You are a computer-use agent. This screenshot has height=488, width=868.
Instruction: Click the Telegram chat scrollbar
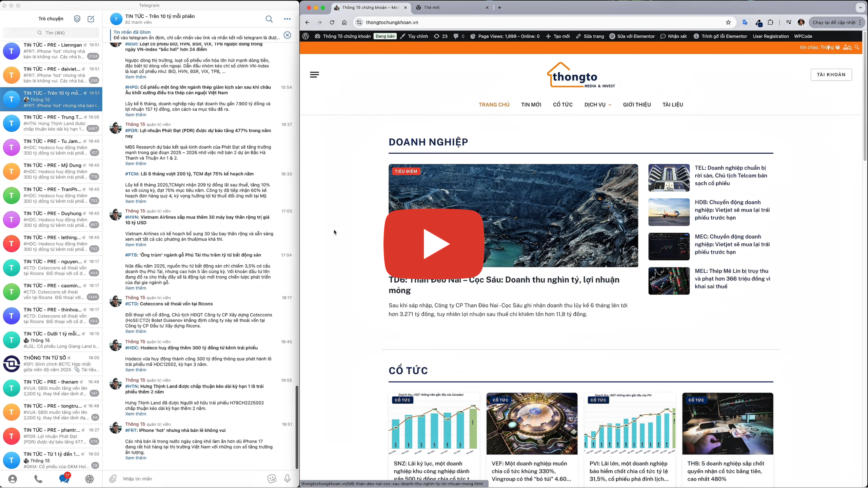pos(297,427)
